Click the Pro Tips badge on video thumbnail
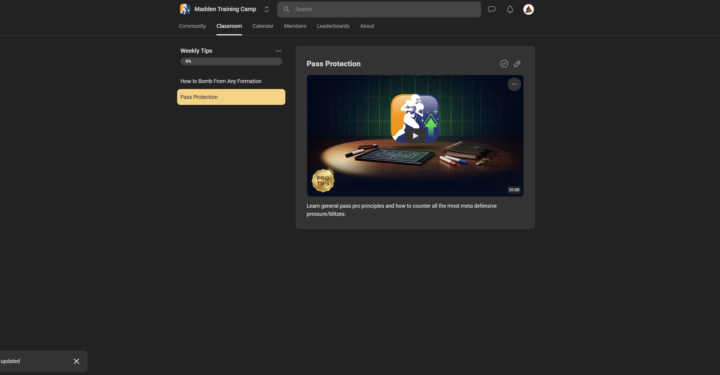720x375 pixels. tap(323, 180)
